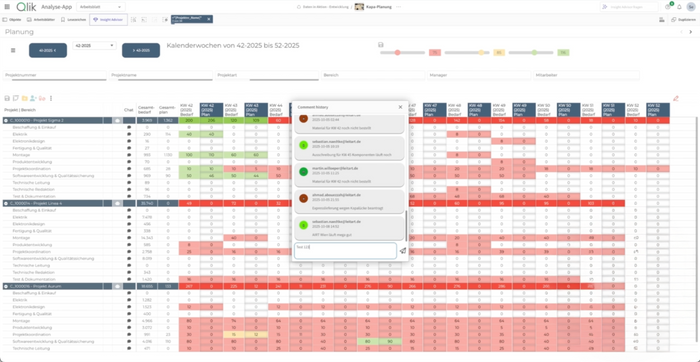Image resolution: width=700 pixels, height=362 pixels.
Task: Click the clear all selections icon
Action: [165, 20]
